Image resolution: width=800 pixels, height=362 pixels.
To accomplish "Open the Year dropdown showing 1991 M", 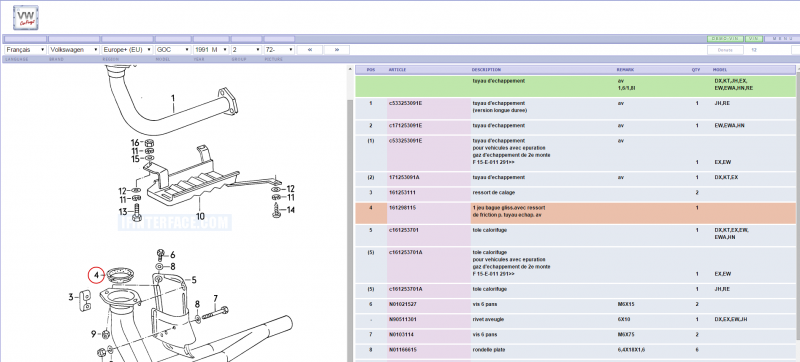I will click(x=211, y=50).
